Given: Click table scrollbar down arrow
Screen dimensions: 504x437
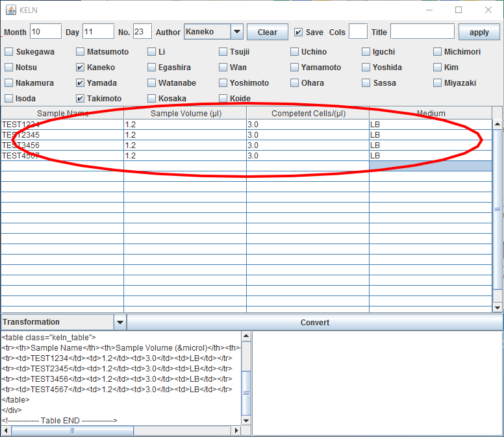Looking at the screenshot, I should [x=498, y=308].
